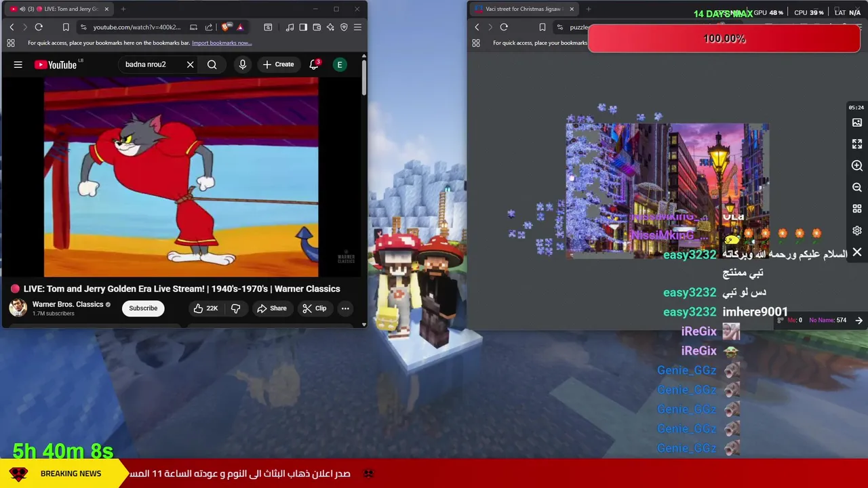Open jigsaw puzzle settings gear
The image size is (868, 488).
857,230
